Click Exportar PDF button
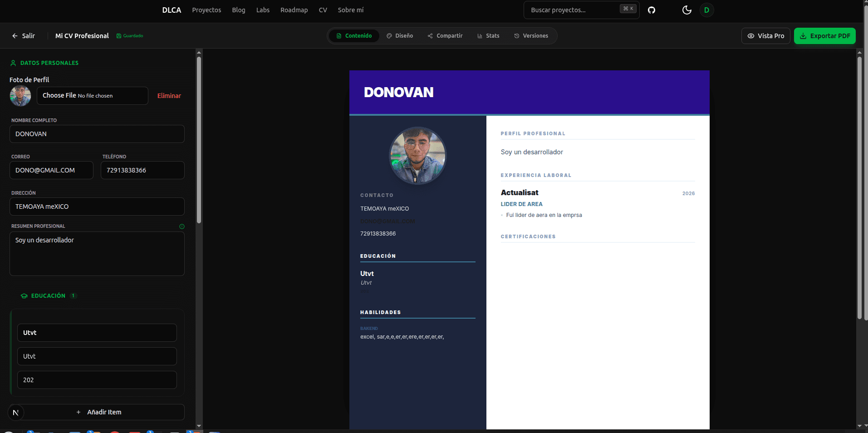 [x=825, y=36]
